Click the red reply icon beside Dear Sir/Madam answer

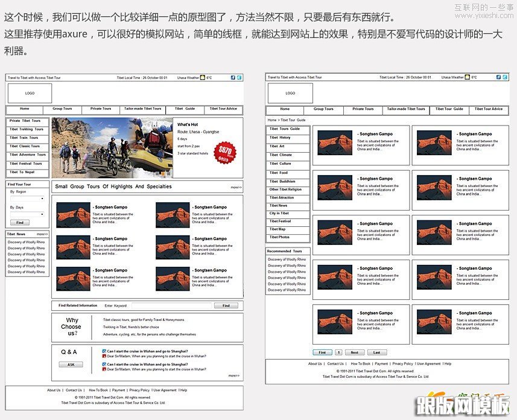tap(104, 356)
